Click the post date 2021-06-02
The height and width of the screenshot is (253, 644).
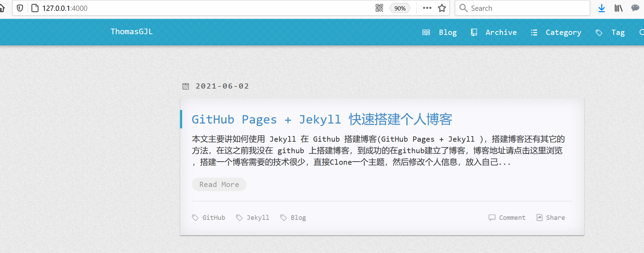222,86
